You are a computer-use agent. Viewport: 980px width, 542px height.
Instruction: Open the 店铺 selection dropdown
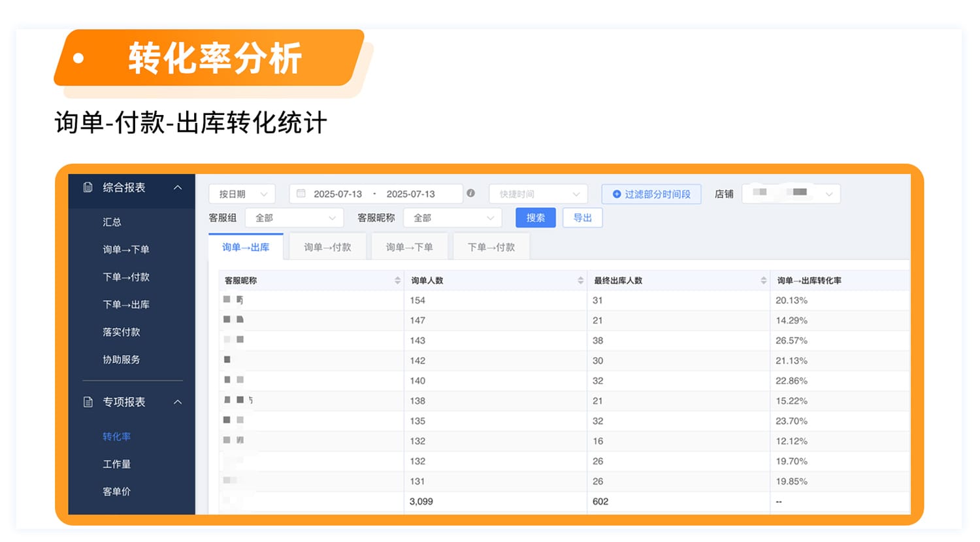[x=791, y=194]
